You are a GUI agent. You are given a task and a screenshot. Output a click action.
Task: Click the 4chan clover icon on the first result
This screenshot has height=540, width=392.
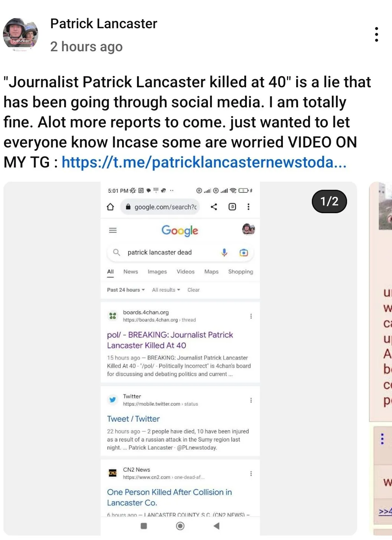(113, 316)
